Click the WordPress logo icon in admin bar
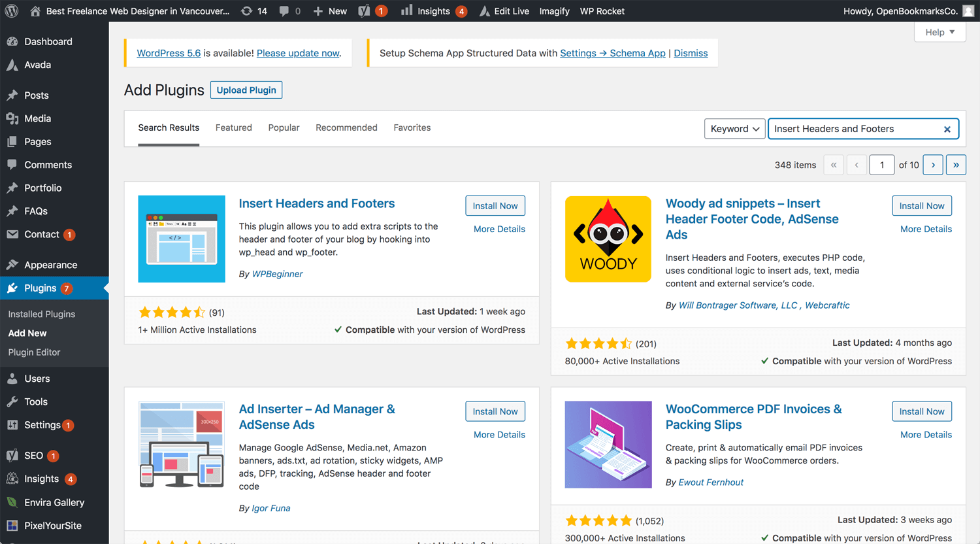Image resolution: width=980 pixels, height=544 pixels. [12, 11]
